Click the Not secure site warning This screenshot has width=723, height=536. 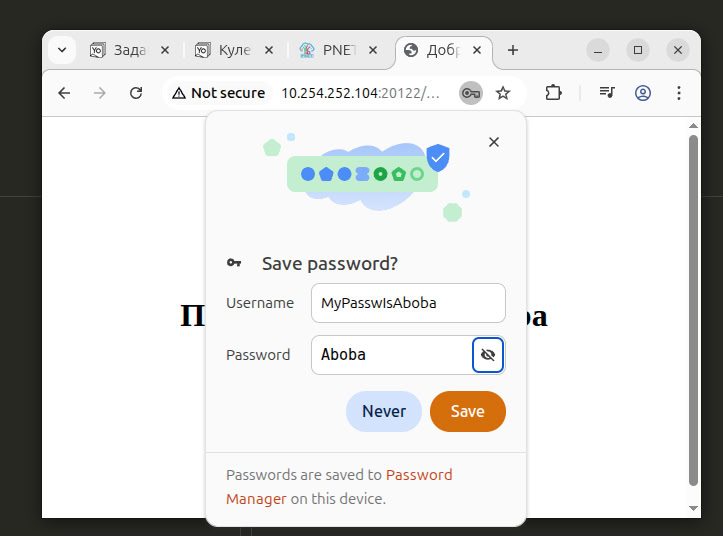point(219,93)
